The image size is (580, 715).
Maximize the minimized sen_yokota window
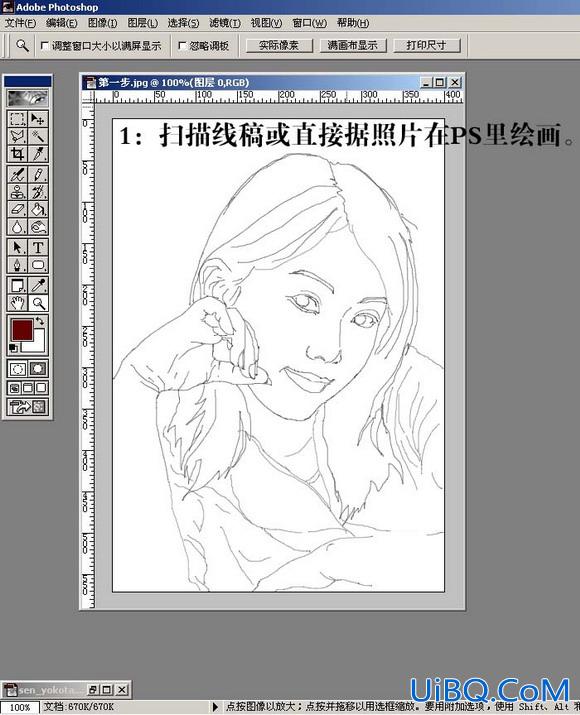(107, 689)
